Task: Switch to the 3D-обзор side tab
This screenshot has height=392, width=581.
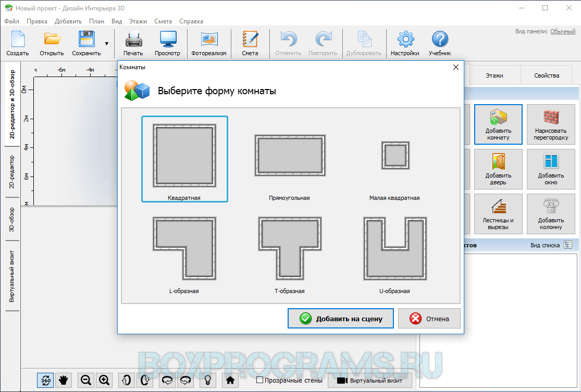Action: tap(12, 219)
